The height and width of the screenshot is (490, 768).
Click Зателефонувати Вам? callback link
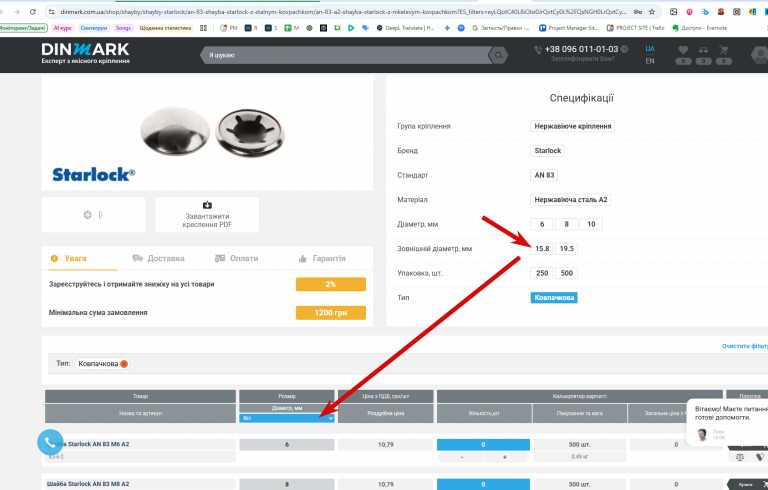[x=582, y=59]
